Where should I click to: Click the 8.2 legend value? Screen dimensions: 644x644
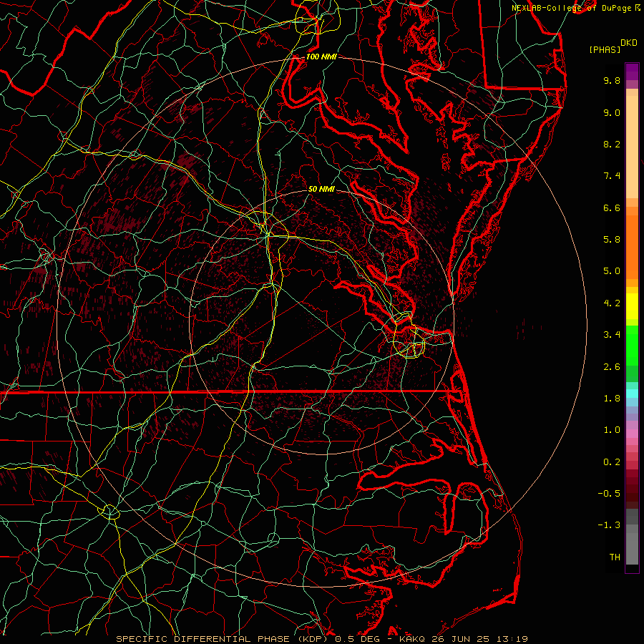(x=612, y=144)
